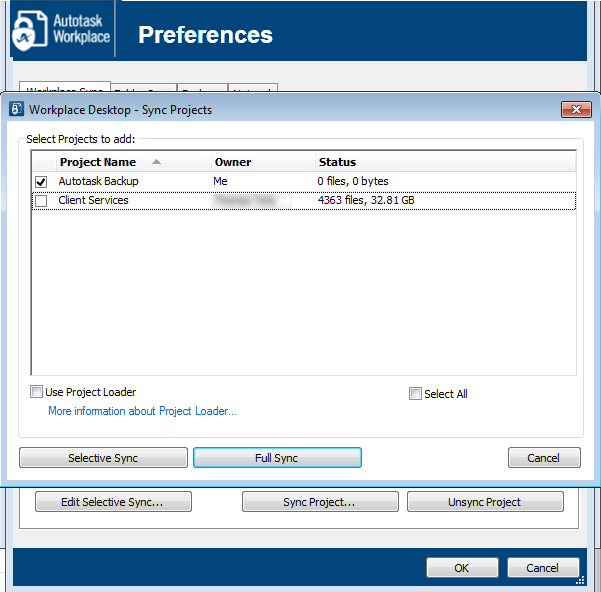Close the Sync Projects dialog with red X
The image size is (601, 592).
(x=575, y=109)
